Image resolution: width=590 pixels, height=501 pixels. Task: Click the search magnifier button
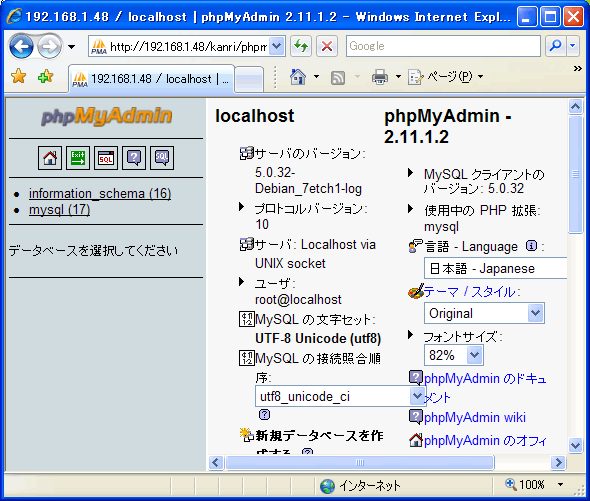[x=555, y=46]
